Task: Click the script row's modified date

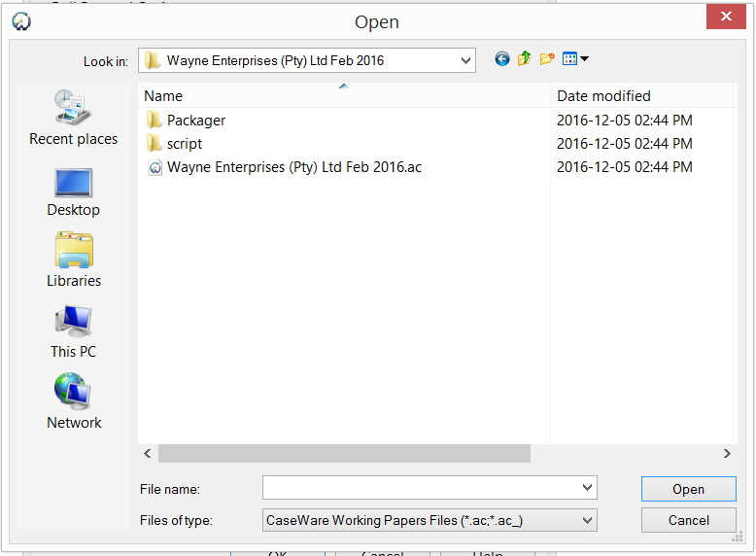Action: 625,143
